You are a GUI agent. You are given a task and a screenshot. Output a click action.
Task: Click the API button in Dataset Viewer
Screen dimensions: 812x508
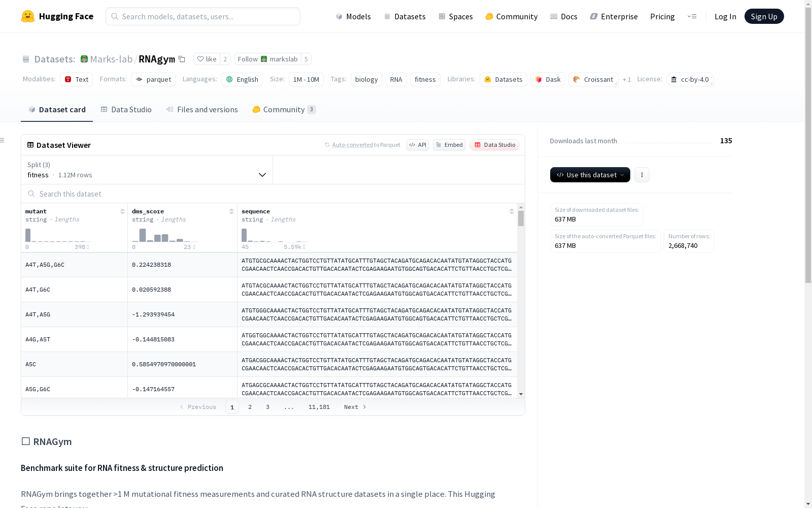[418, 145]
